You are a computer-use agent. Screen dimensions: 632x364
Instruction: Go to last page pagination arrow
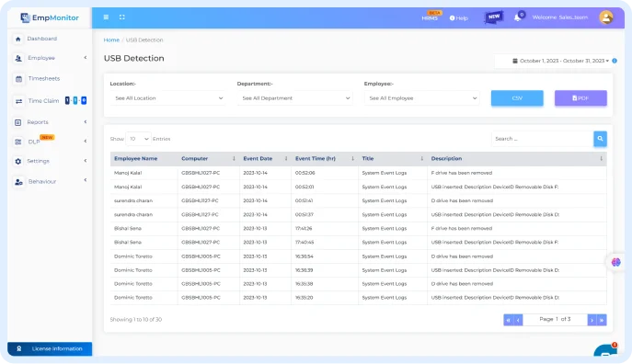point(602,320)
